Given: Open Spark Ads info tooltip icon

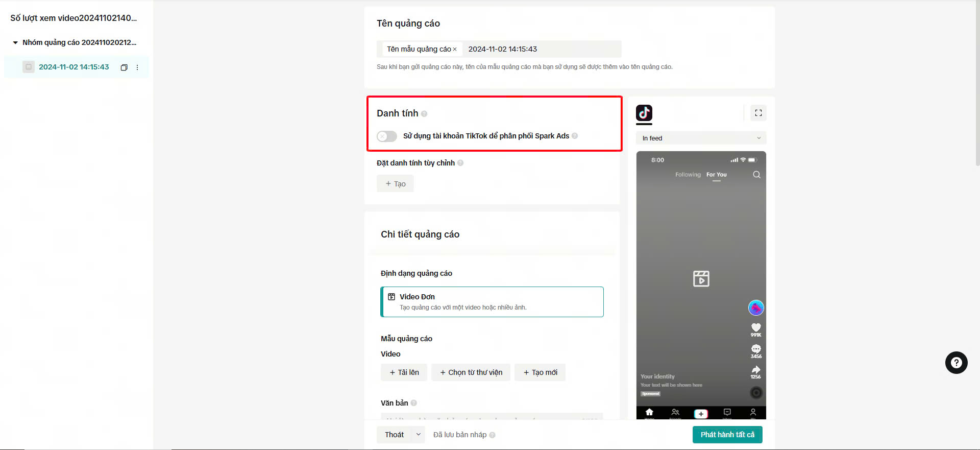Looking at the screenshot, I should pyautogui.click(x=575, y=136).
